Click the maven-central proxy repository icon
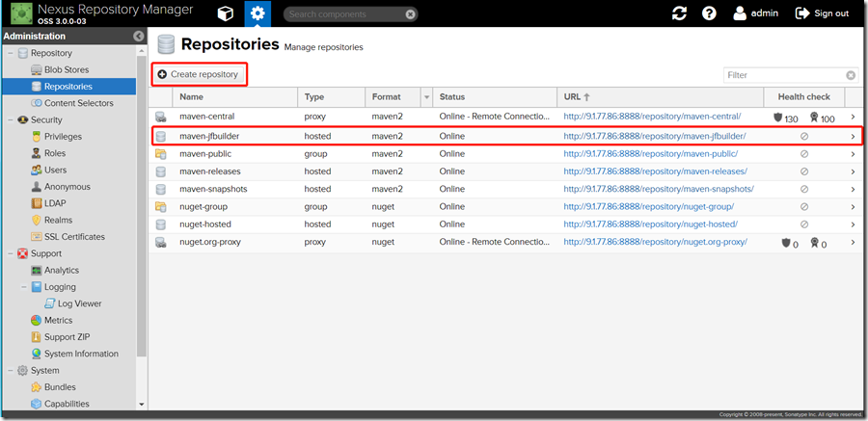The height and width of the screenshot is (421, 868). (x=160, y=117)
